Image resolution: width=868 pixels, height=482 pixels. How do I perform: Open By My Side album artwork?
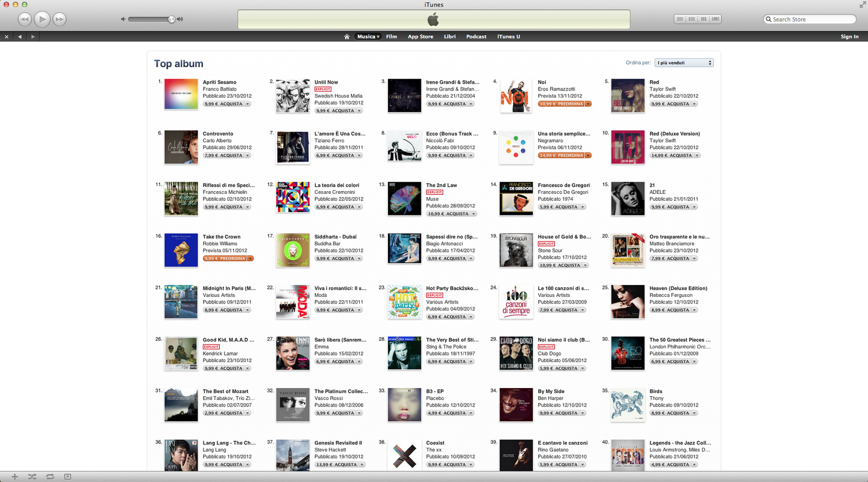coord(516,405)
